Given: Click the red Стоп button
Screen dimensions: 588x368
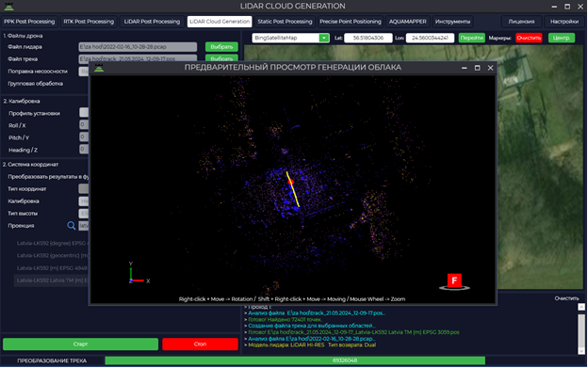Looking at the screenshot, I should click(x=201, y=344).
